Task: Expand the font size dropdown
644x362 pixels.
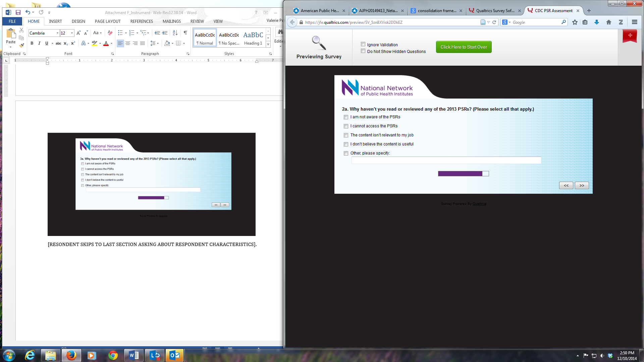Action: click(x=72, y=33)
